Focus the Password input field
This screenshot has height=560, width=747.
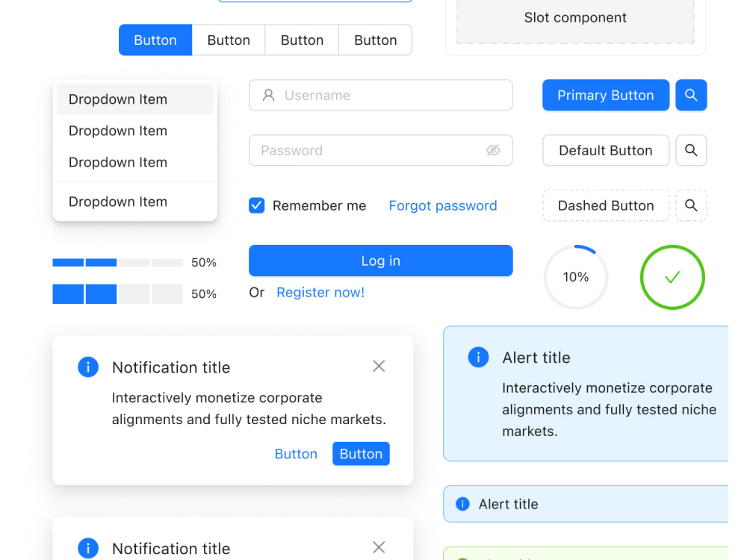pyautogui.click(x=381, y=151)
